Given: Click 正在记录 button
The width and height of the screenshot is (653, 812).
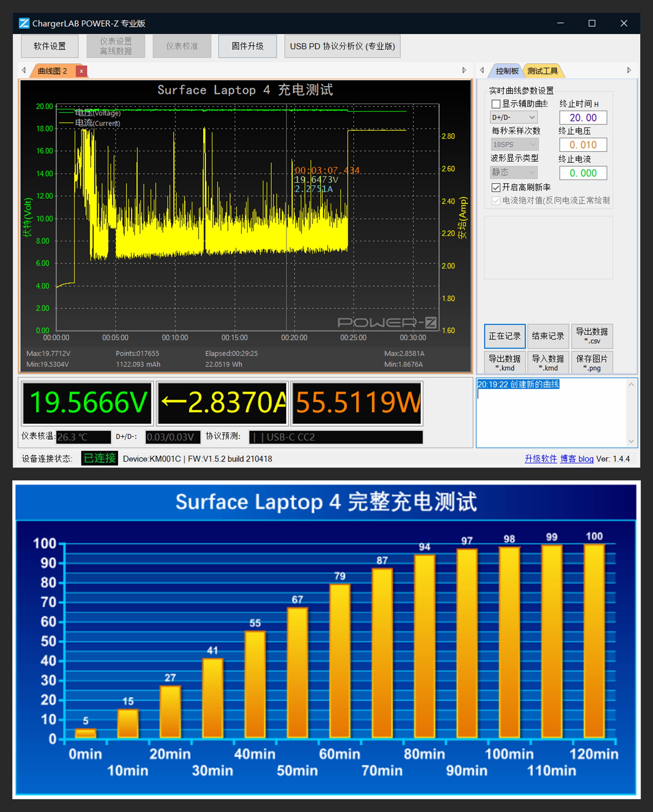Looking at the screenshot, I should tap(505, 336).
